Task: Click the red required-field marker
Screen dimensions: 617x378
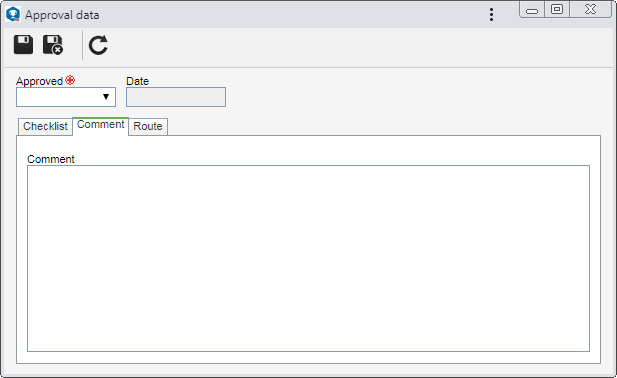Action: point(70,80)
